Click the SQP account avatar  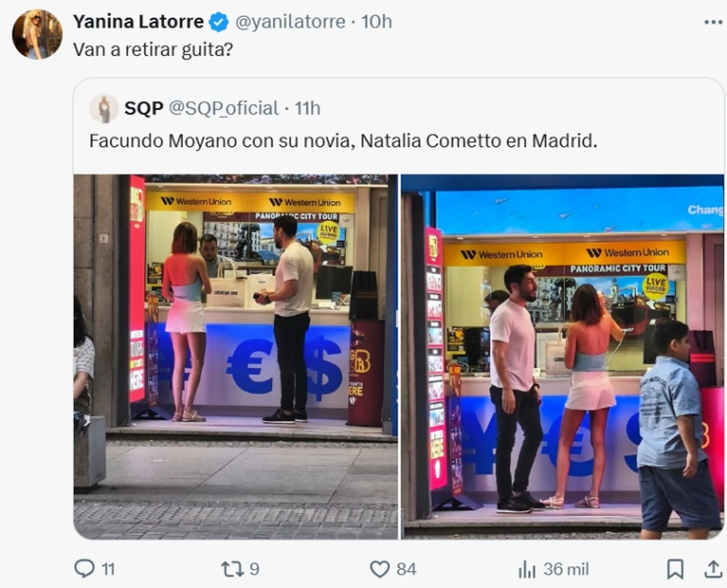pos(104,108)
